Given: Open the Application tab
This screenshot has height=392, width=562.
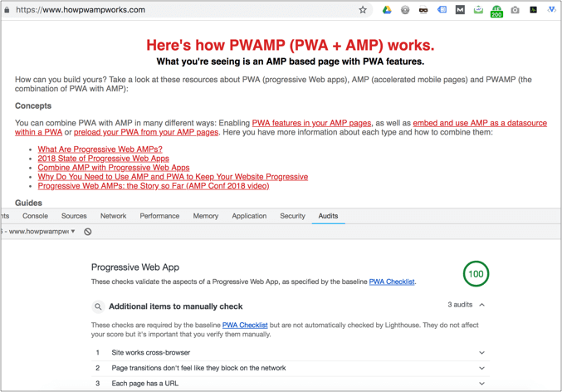Looking at the screenshot, I should click(249, 216).
